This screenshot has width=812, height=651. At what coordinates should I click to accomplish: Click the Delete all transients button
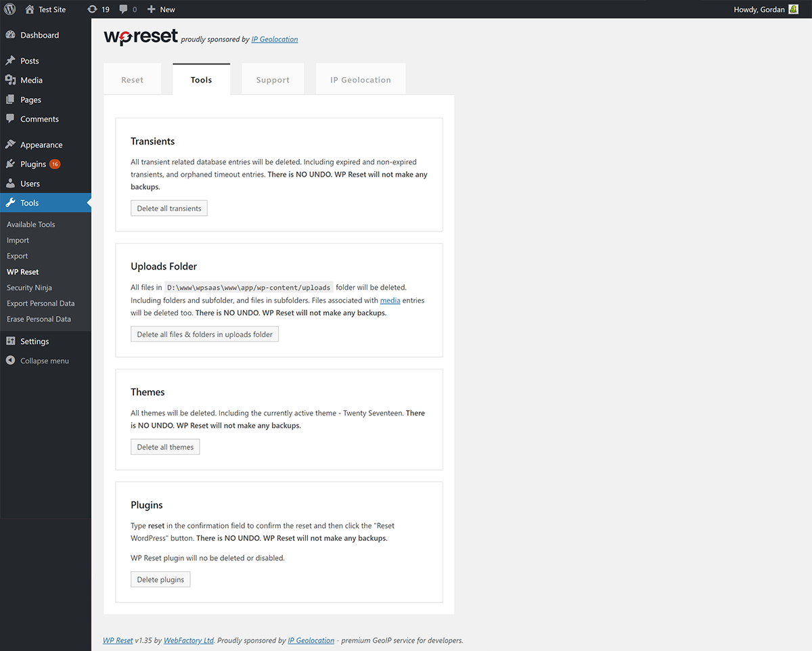169,208
